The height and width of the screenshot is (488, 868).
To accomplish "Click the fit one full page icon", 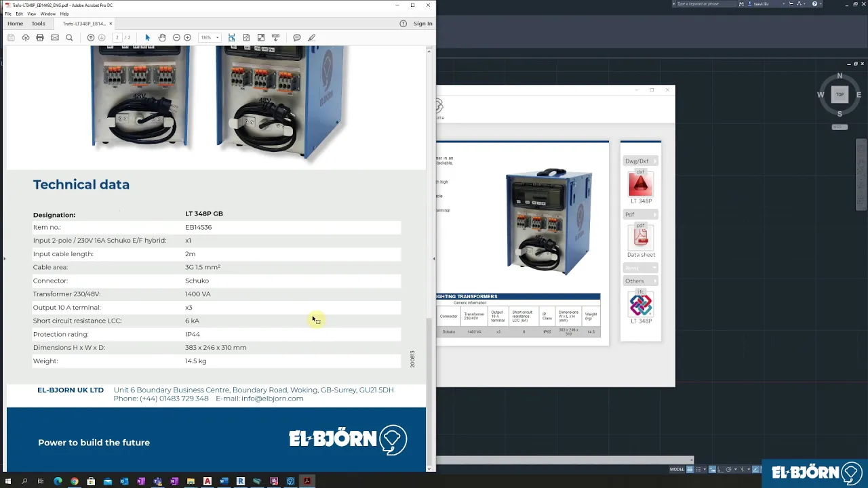I will 246,38.
